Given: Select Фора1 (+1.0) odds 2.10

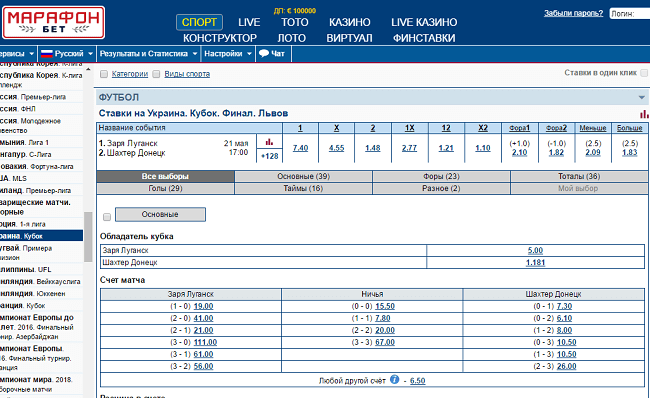Looking at the screenshot, I should pyautogui.click(x=519, y=153).
